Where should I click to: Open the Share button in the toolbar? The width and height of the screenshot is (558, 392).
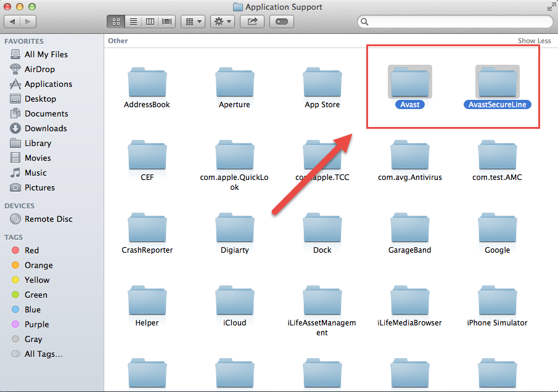(253, 21)
